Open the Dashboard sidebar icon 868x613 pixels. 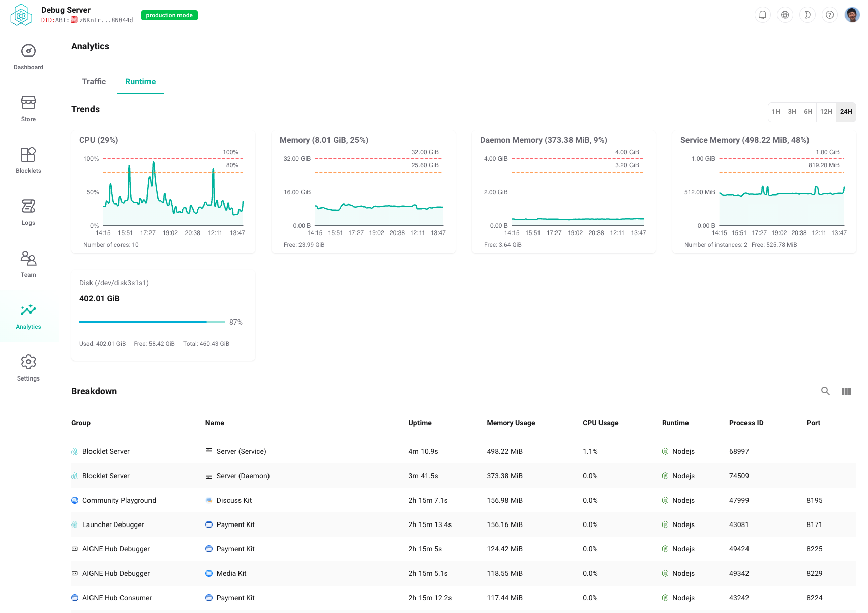tap(28, 55)
